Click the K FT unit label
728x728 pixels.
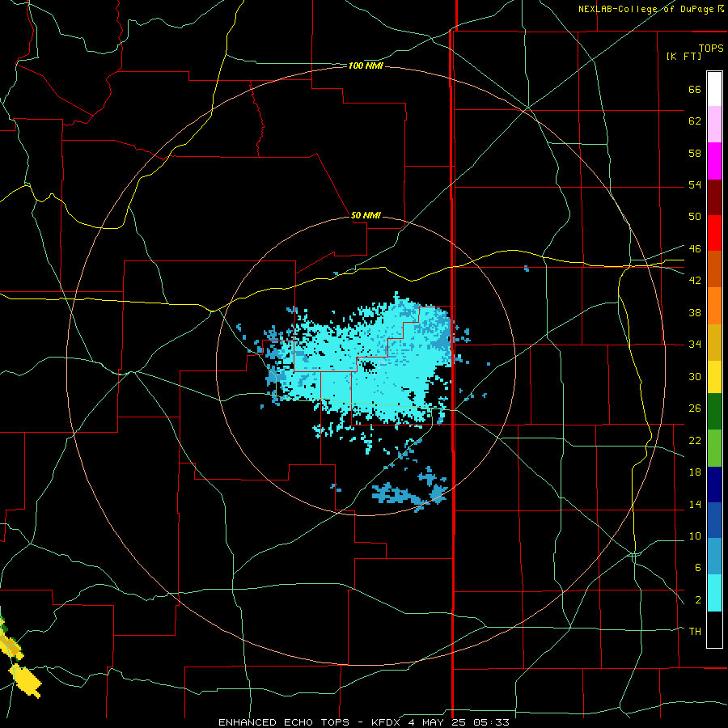(684, 56)
